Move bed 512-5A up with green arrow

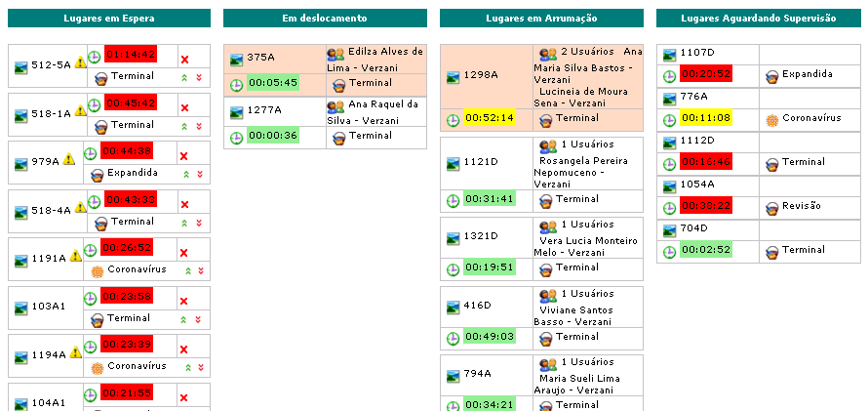184,76
